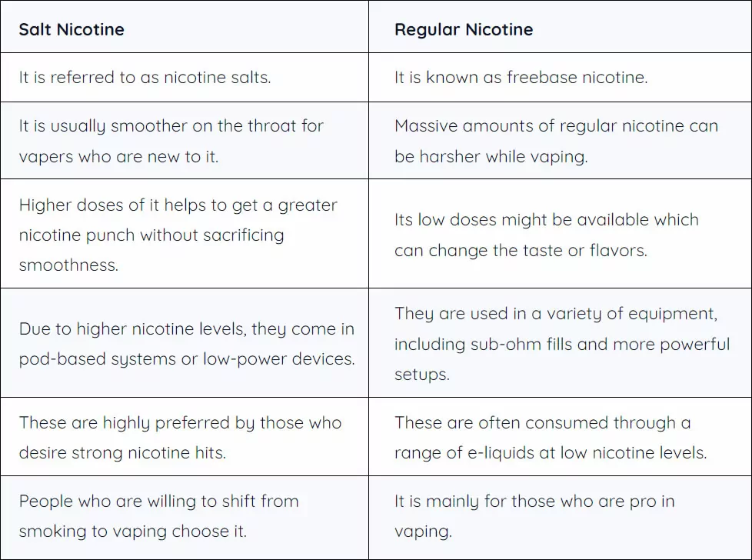Click the word 'smoothness.' in the table
The image size is (752, 560).
coord(68,265)
